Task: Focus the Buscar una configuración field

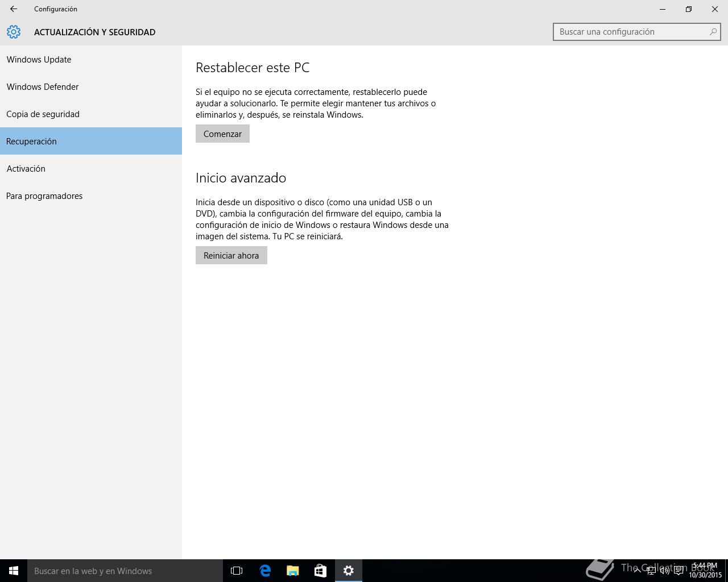Action: (636, 32)
